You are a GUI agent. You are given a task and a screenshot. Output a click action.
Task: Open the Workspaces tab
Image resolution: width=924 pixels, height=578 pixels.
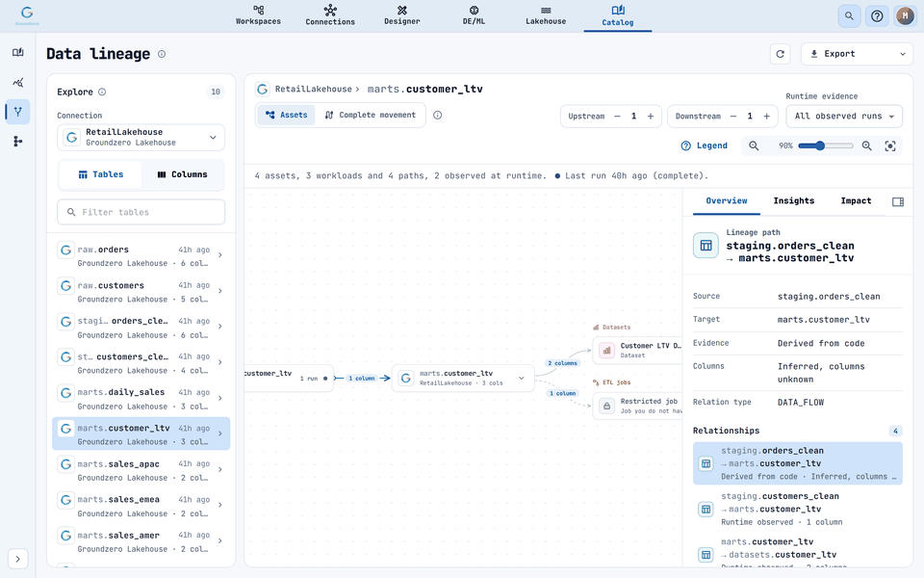click(258, 15)
